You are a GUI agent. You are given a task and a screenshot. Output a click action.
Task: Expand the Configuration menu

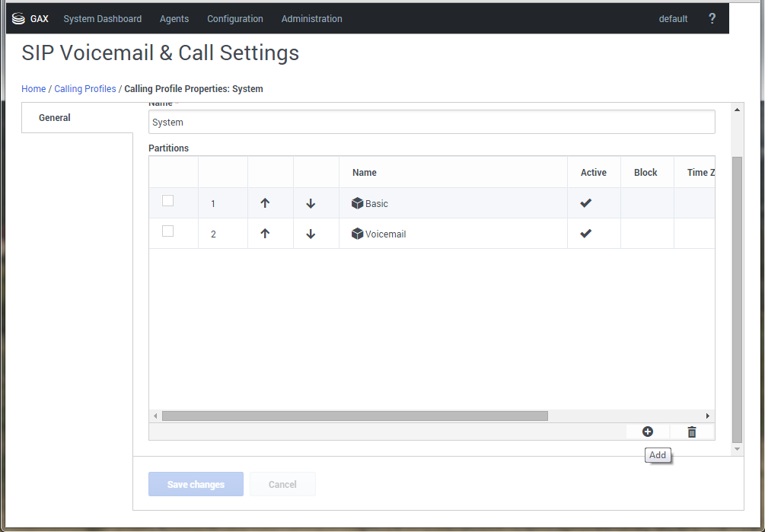(x=235, y=19)
